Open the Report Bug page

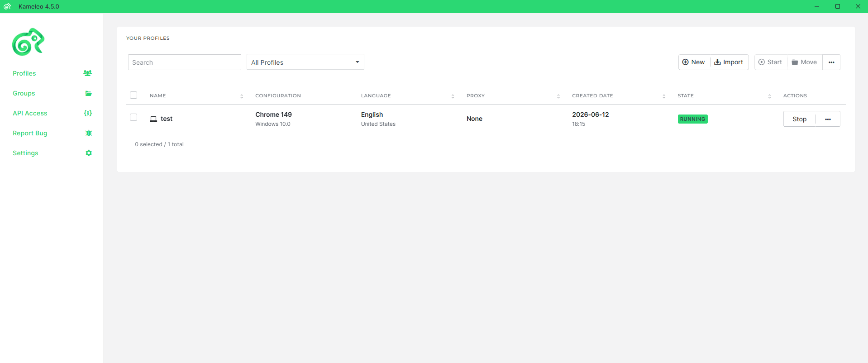tap(30, 133)
